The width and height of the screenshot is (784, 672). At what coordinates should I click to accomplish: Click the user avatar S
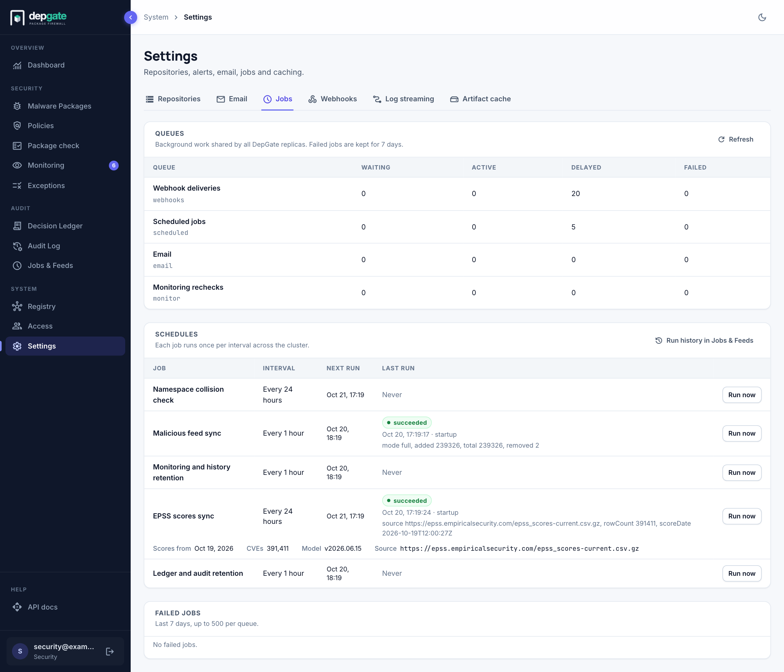[20, 652]
